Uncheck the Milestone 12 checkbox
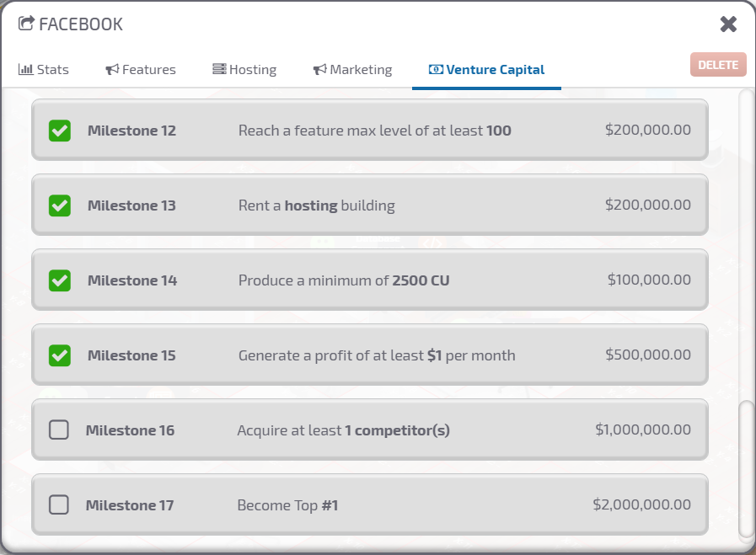The width and height of the screenshot is (756, 555). [x=59, y=131]
